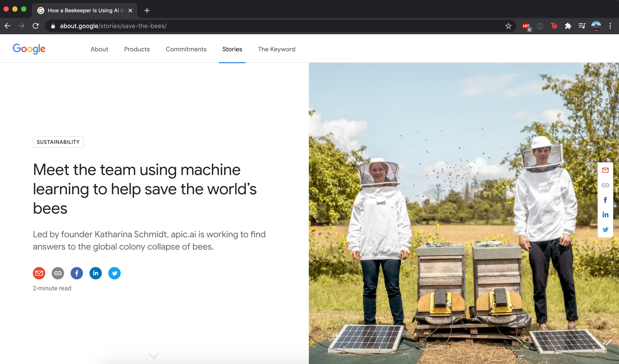Viewport: 619px width, 364px height.
Task: Click the Google logo in header
Action: [x=29, y=49]
